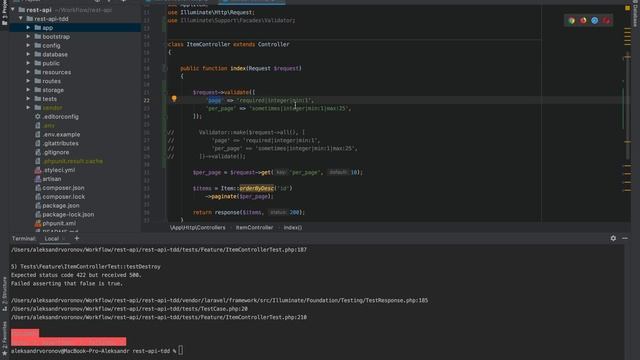Viewport: 640px width, 360px height.
Task: Open TestResponse.php:185 path in terminal
Action: pyautogui.click(x=220, y=300)
